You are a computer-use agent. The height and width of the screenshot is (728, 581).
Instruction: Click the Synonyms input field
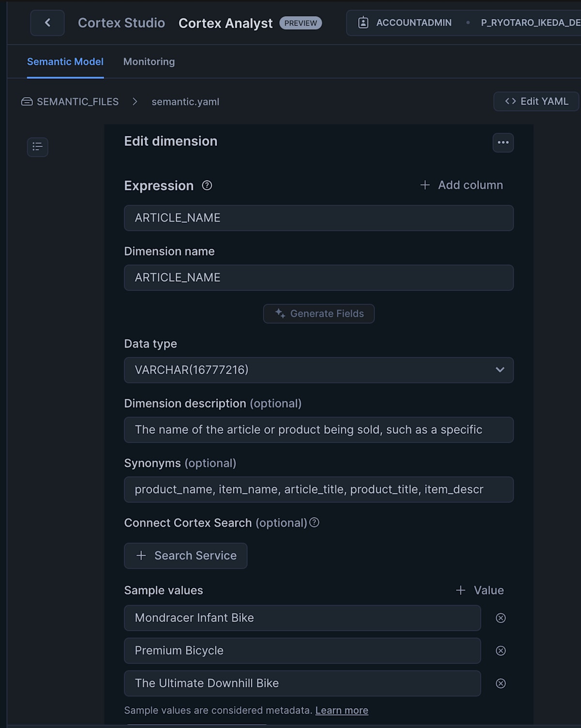319,490
